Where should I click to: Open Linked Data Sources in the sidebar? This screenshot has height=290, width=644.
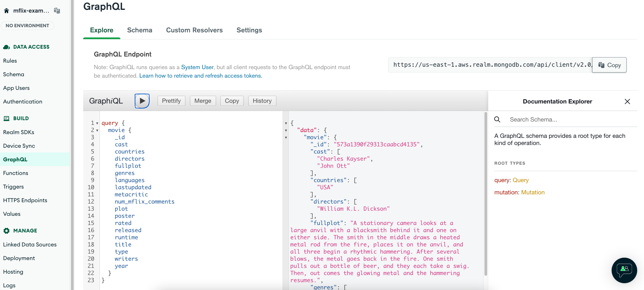coord(30,244)
